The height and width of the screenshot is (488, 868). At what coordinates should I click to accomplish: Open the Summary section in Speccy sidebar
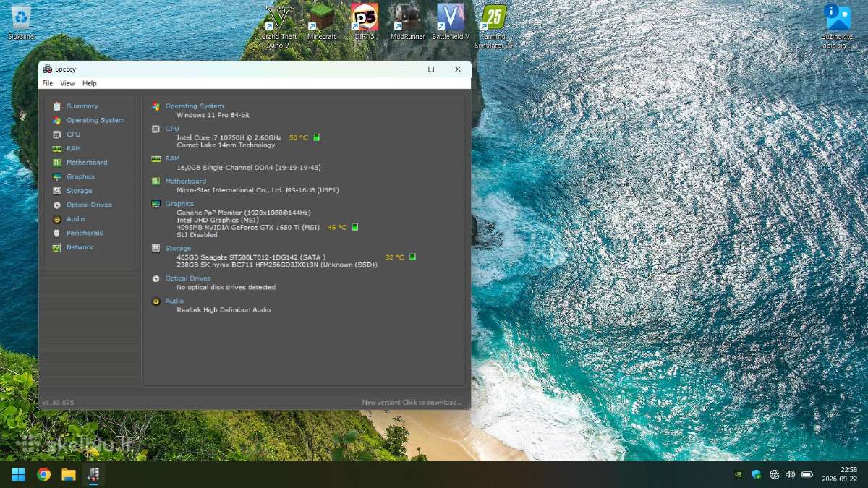click(x=82, y=106)
